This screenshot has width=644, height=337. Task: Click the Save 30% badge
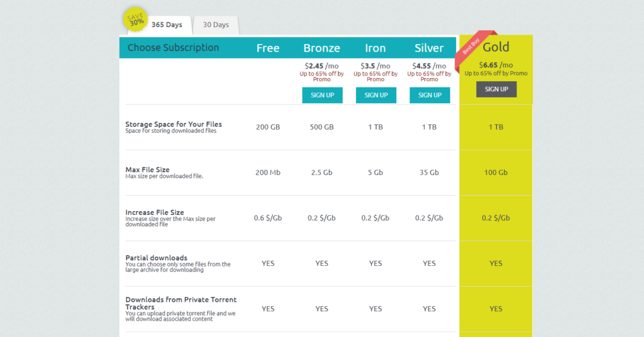coord(135,19)
